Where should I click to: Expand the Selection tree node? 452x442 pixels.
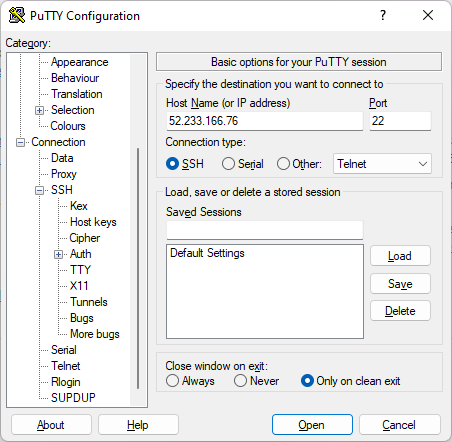pyautogui.click(x=39, y=110)
